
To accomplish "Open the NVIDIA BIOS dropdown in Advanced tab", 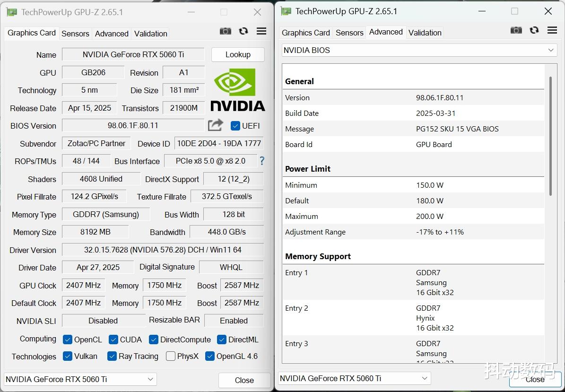I will 419,50.
